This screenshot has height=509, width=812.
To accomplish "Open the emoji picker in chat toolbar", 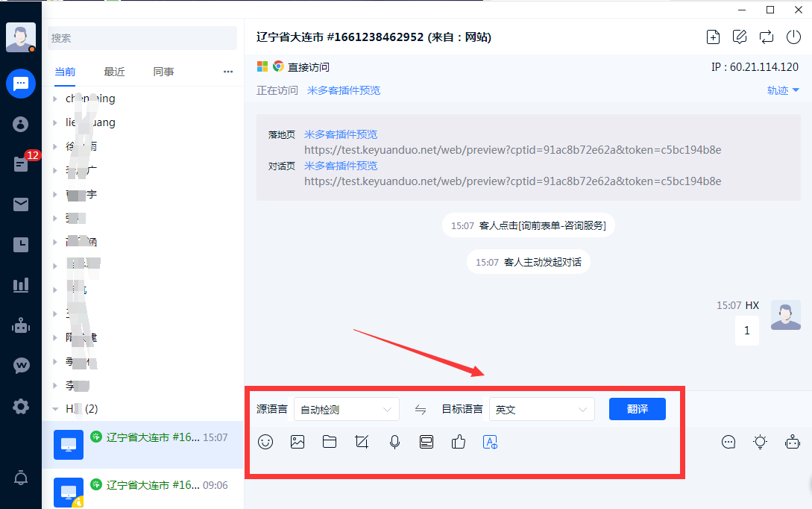I will point(265,442).
